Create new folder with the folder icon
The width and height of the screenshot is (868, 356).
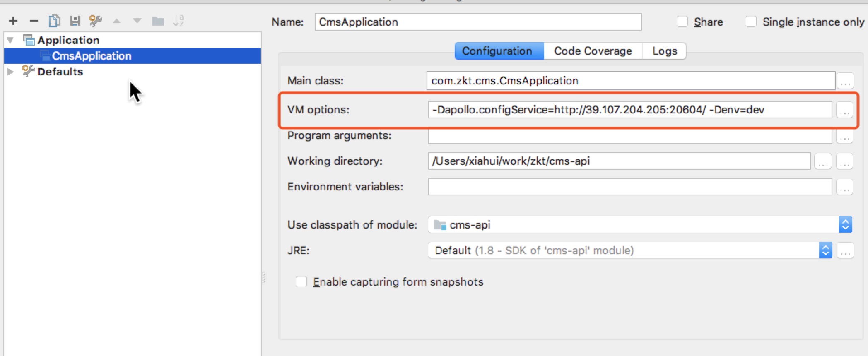158,21
